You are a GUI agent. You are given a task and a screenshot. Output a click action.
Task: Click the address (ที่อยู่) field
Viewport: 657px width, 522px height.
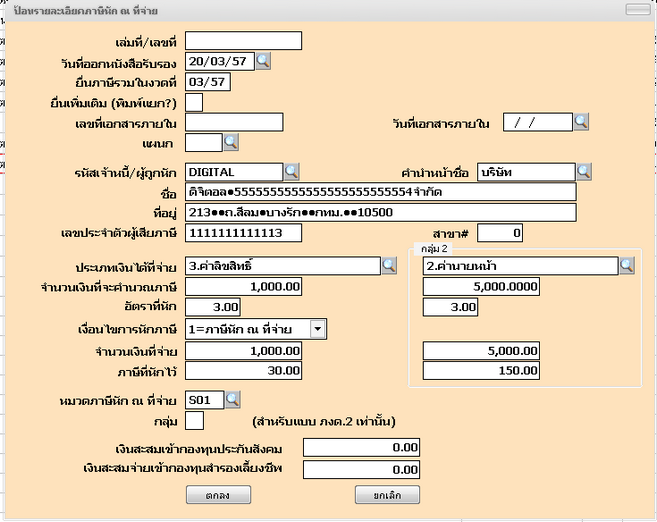(380, 212)
